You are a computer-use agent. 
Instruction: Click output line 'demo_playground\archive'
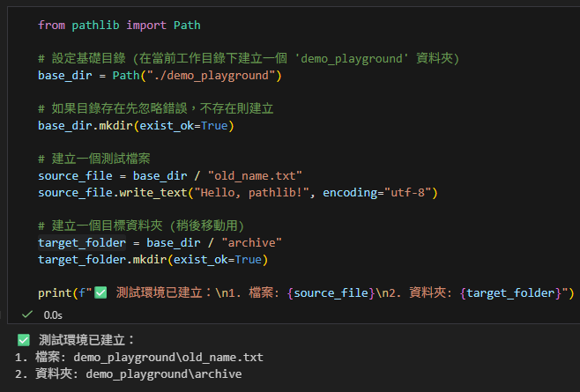(164, 374)
